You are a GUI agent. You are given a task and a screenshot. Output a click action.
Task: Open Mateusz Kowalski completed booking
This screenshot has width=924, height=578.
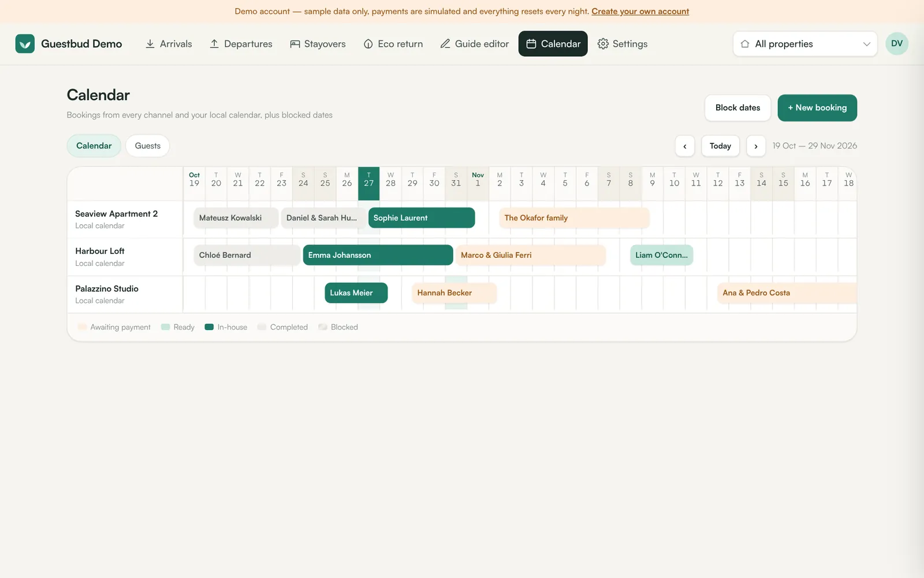coord(236,218)
